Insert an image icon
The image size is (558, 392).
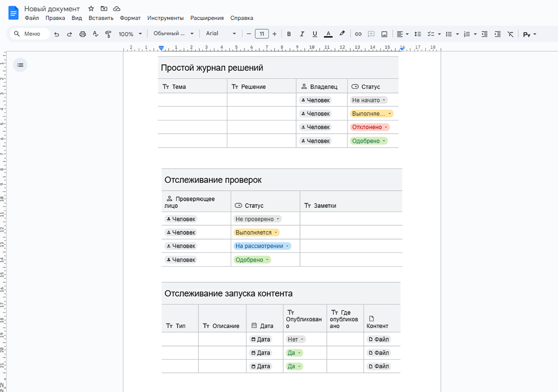click(x=384, y=34)
